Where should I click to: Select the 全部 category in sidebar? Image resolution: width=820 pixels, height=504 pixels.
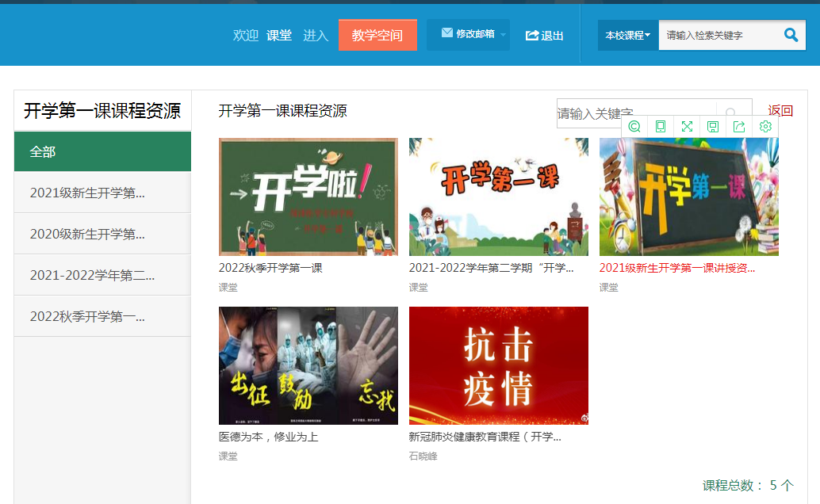(102, 151)
